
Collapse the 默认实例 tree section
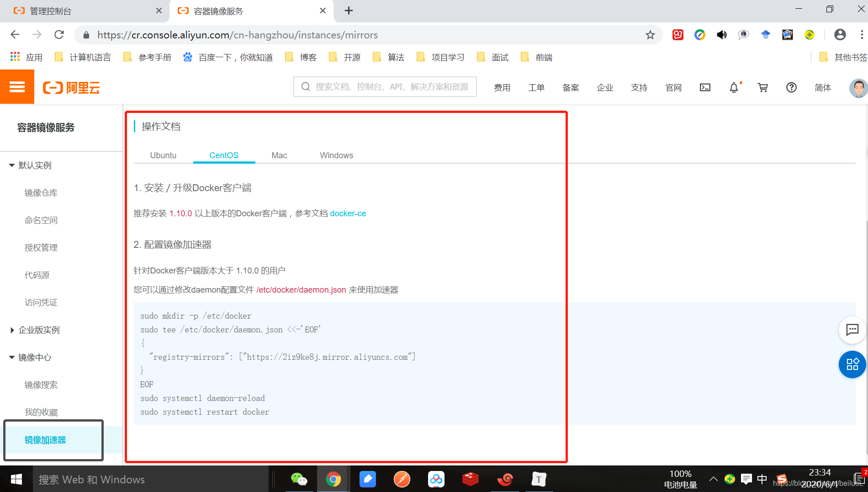click(x=12, y=165)
